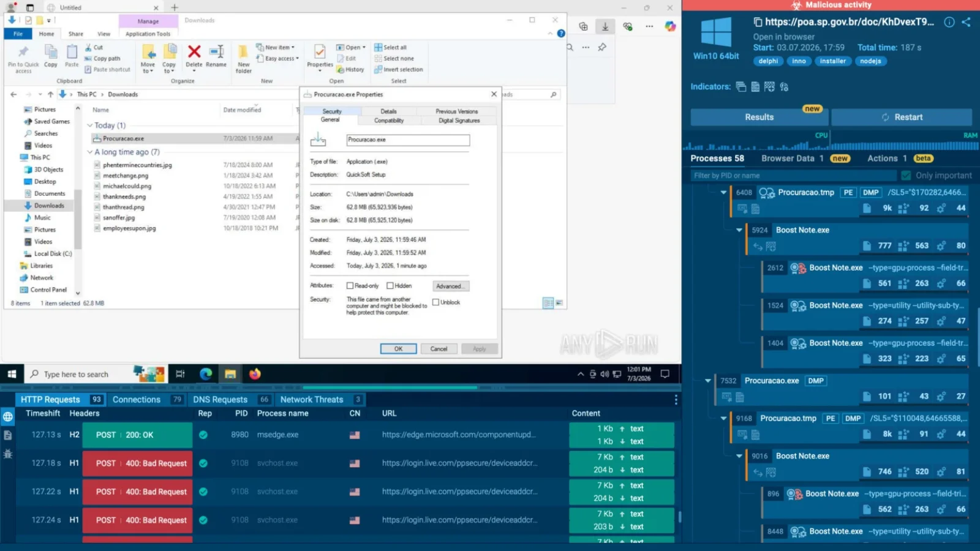Toggle the Hidden attribute checkbox

point(390,286)
